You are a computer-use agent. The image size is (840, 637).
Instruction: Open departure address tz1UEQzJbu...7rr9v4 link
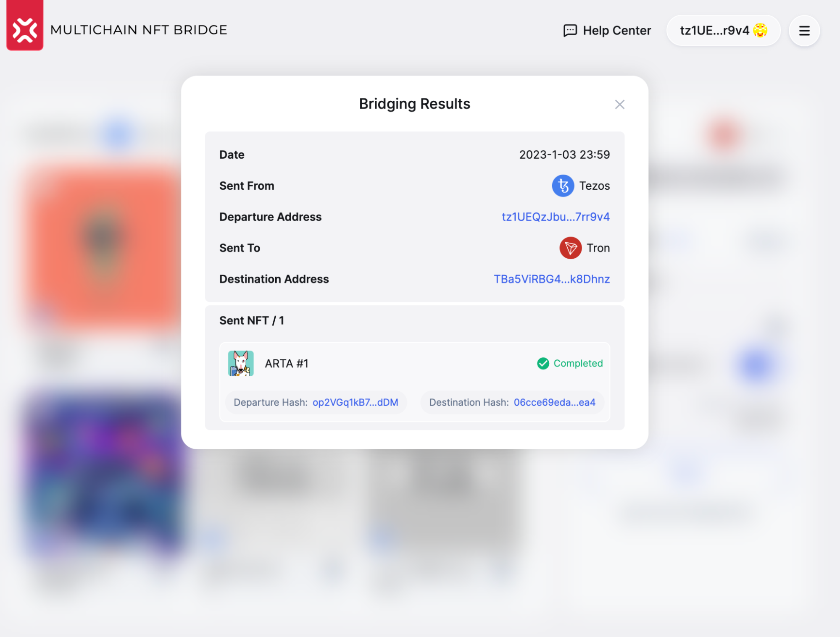(x=556, y=217)
